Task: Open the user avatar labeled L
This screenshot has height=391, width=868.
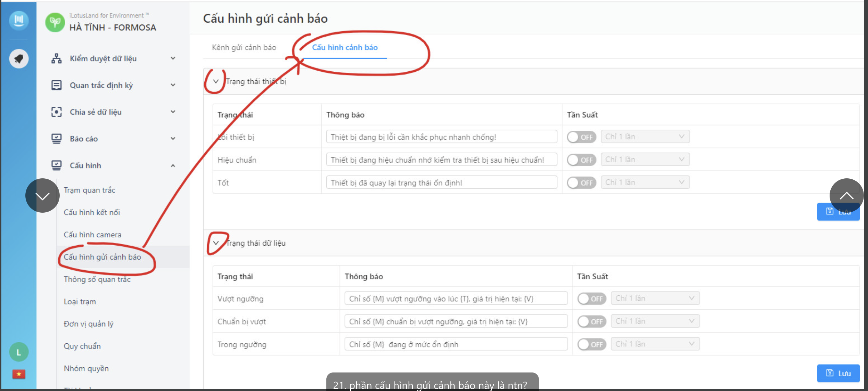Action: (x=19, y=352)
